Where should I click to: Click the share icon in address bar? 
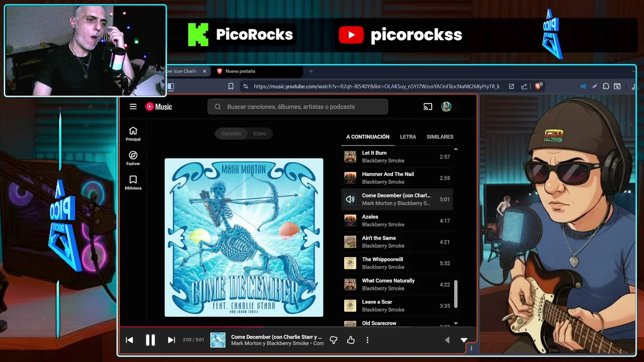point(524,86)
